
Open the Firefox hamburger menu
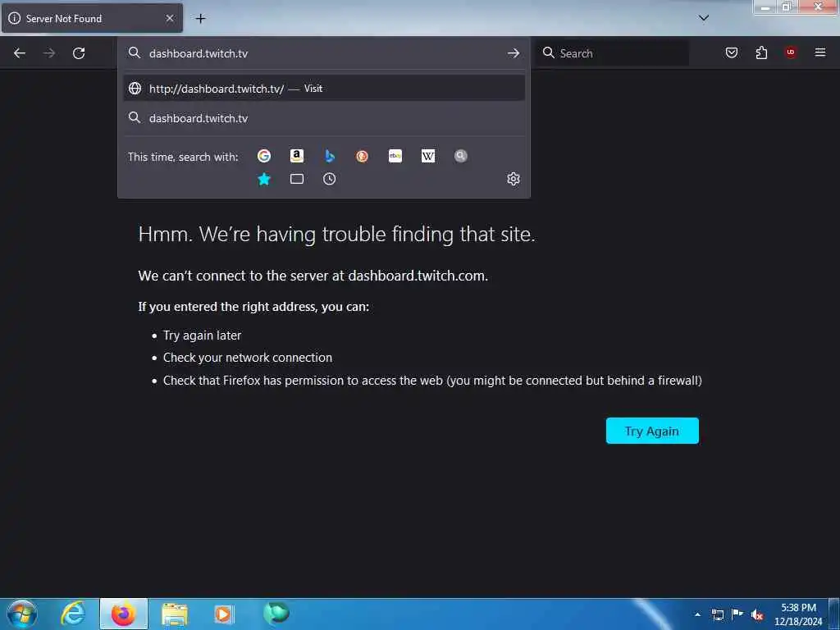pyautogui.click(x=819, y=52)
